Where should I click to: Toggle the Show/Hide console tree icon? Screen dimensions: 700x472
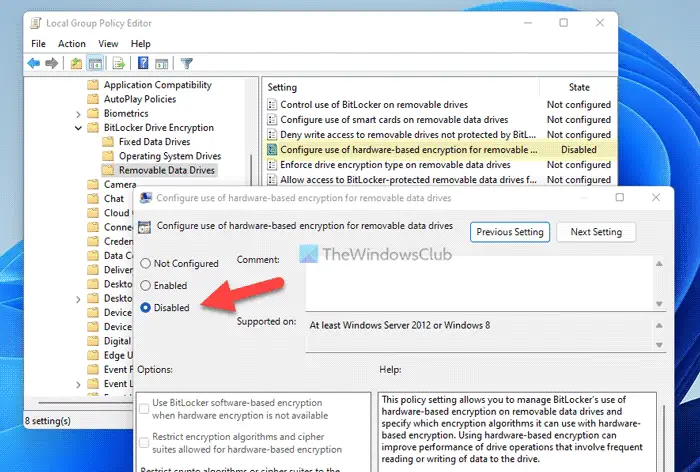point(95,63)
